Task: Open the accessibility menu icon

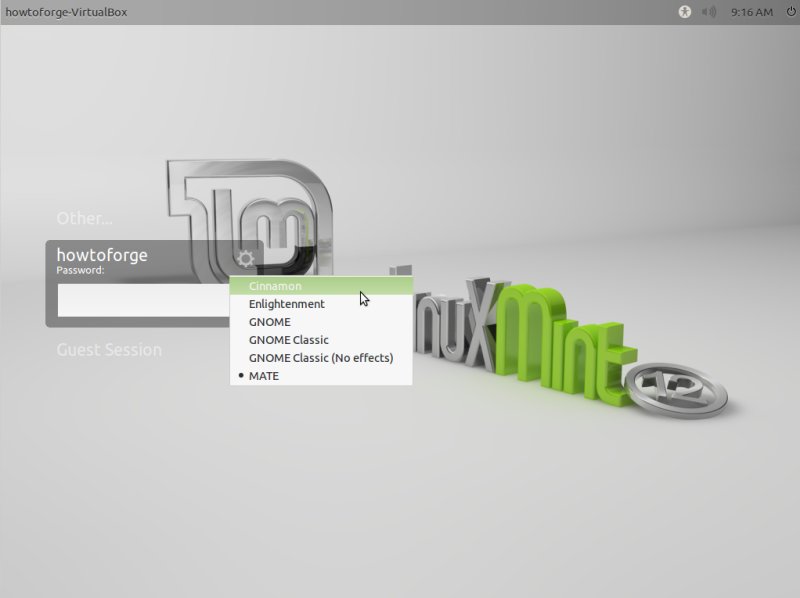Action: pos(685,12)
